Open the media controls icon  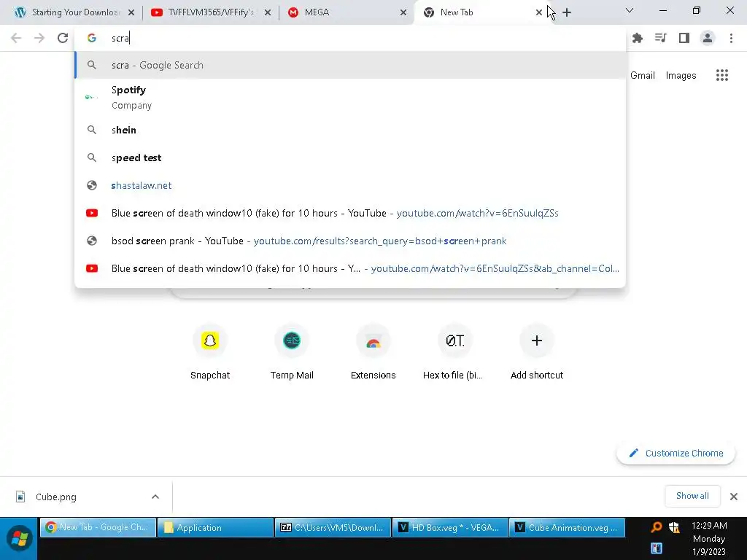[x=660, y=38]
